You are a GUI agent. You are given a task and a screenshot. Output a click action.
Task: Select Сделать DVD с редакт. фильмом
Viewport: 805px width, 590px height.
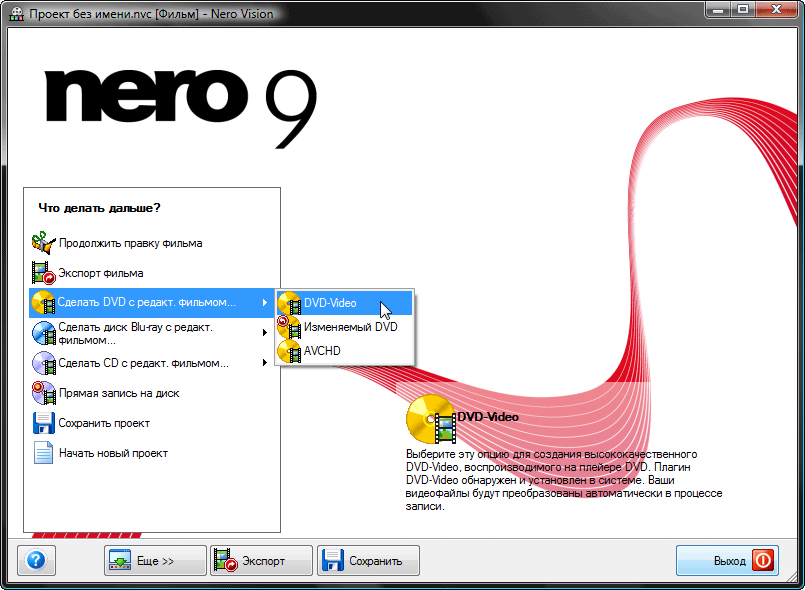pos(152,302)
